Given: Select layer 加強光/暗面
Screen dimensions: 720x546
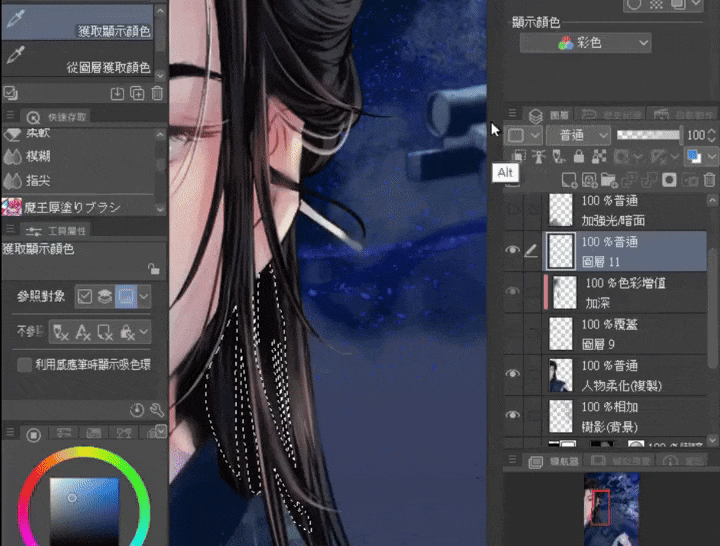Looking at the screenshot, I should point(627,210).
